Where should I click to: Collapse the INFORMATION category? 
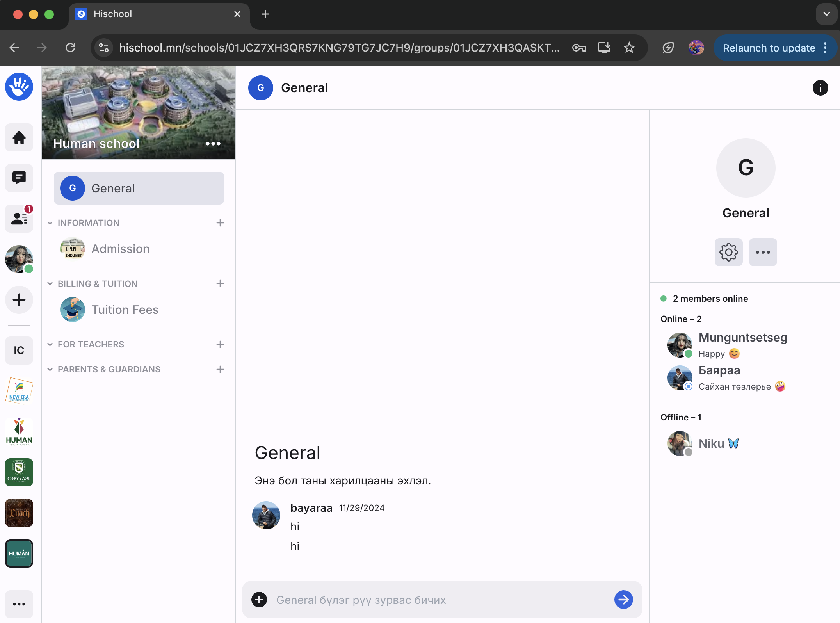point(50,223)
